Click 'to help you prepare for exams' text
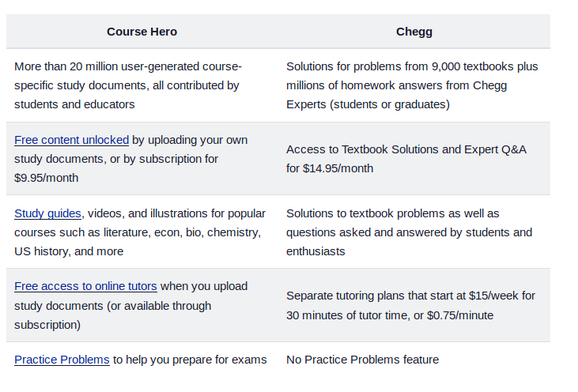The image size is (578, 392). click(190, 360)
